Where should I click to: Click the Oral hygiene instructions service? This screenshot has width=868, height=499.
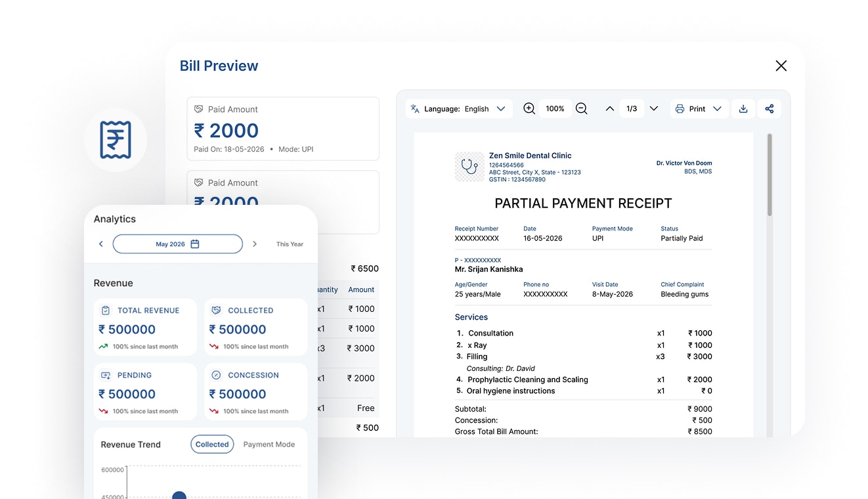click(511, 391)
